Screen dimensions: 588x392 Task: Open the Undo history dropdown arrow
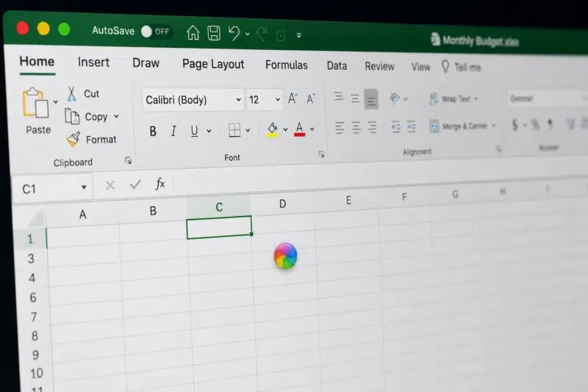pyautogui.click(x=248, y=34)
